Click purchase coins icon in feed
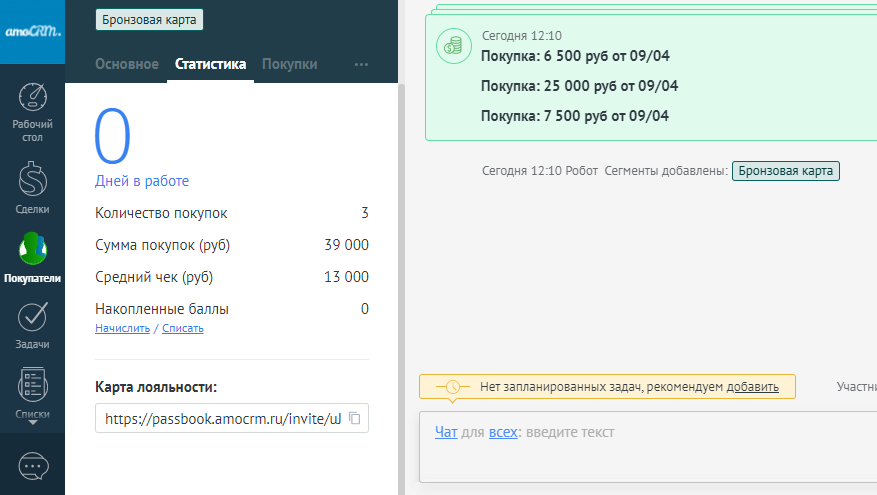The image size is (877, 495). tap(455, 45)
